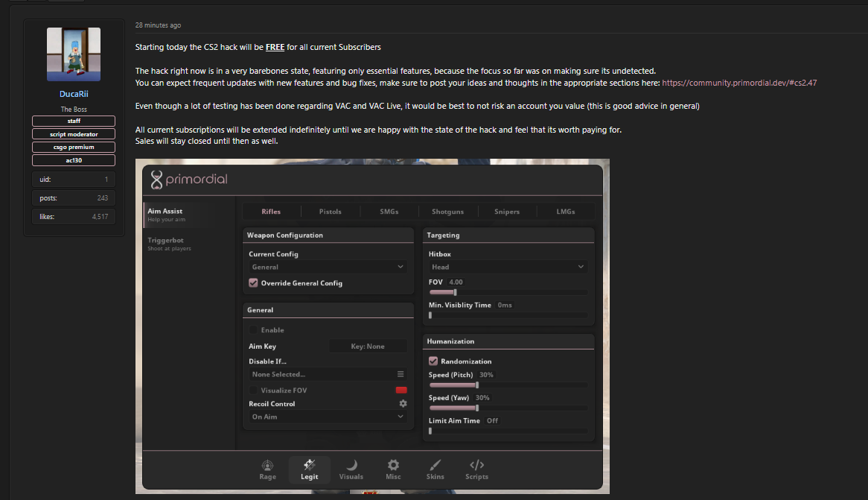868x500 pixels.
Task: Toggle Override General Config checkbox
Action: tap(254, 282)
